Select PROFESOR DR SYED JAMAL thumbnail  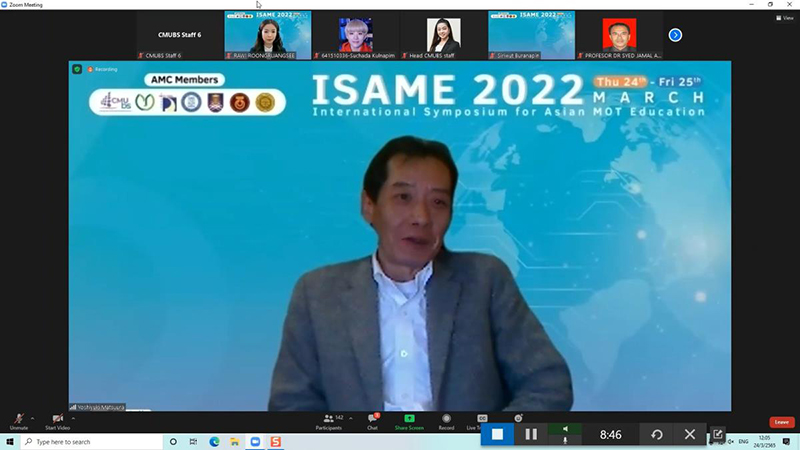point(619,35)
